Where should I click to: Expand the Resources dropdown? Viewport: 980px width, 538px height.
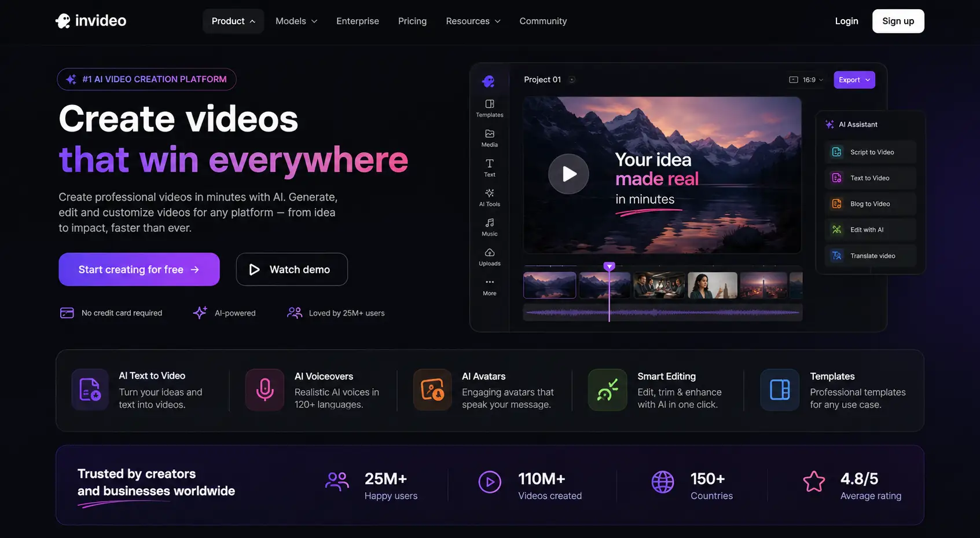tap(473, 21)
